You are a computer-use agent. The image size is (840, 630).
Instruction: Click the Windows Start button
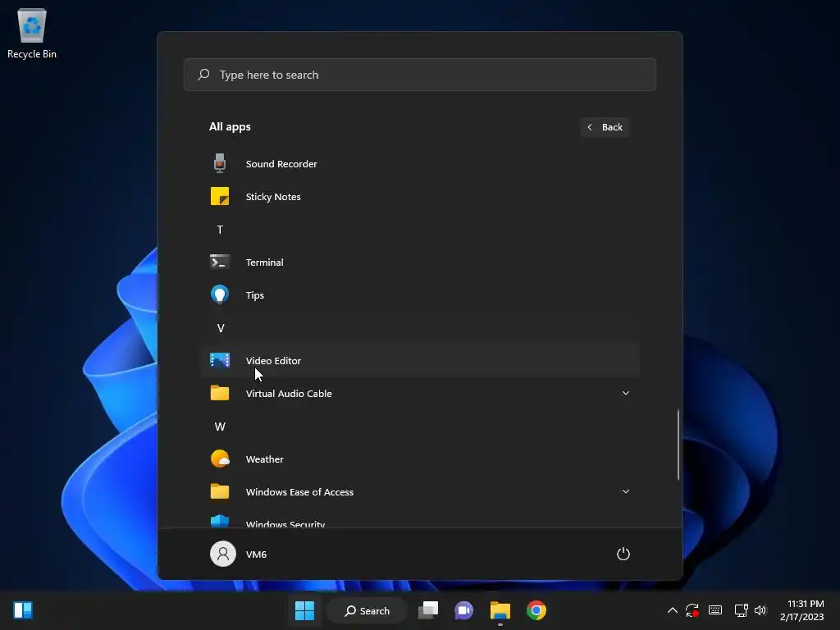(x=304, y=610)
